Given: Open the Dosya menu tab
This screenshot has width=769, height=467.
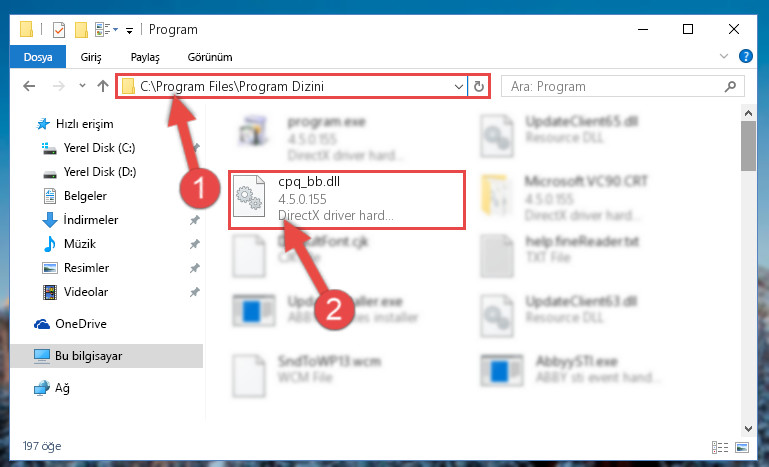Looking at the screenshot, I should pyautogui.click(x=38, y=57).
